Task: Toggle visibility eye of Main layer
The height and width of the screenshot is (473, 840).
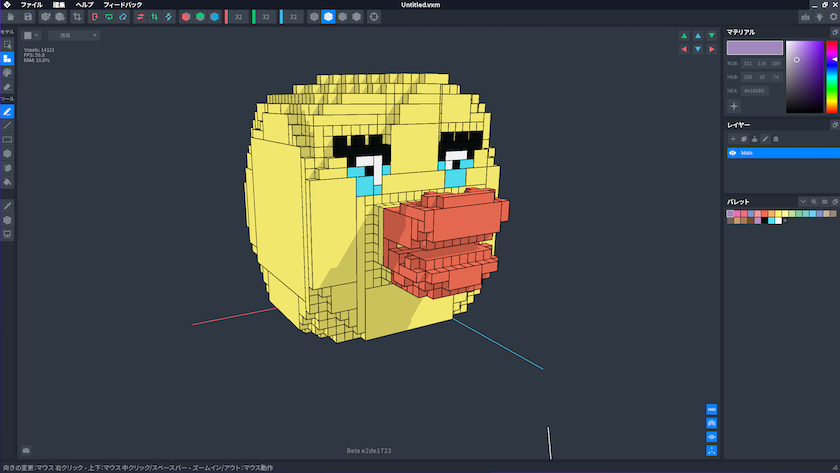Action: (732, 153)
